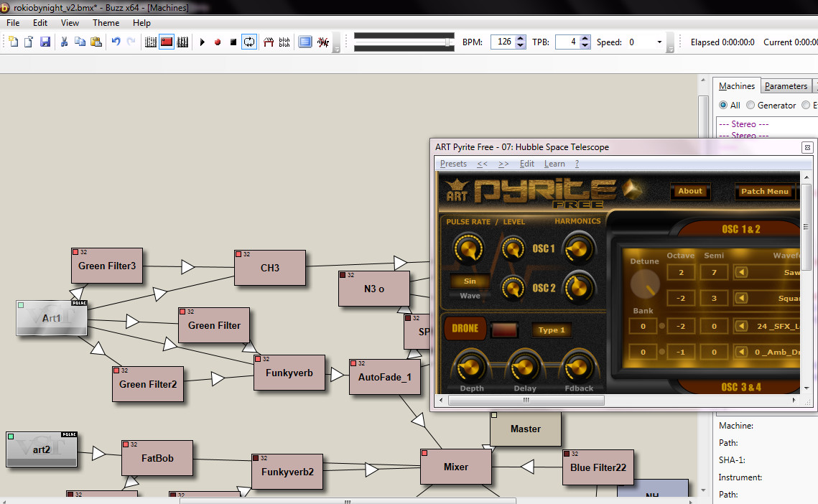Screen dimensions: 818x504
Task: Click the Pyrite About button
Action: point(690,192)
